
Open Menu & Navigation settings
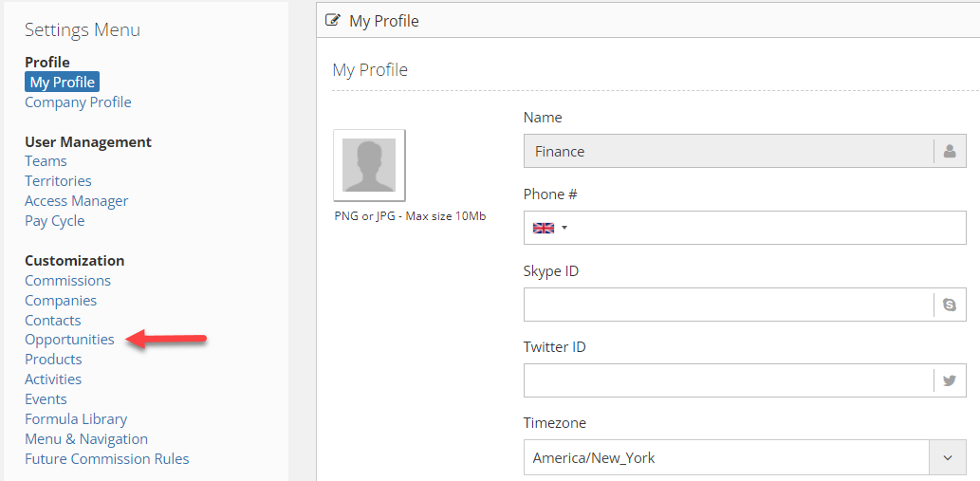click(86, 439)
